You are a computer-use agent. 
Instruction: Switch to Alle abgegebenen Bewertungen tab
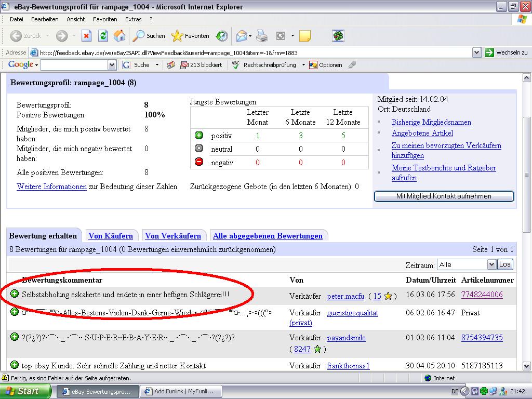point(268,236)
